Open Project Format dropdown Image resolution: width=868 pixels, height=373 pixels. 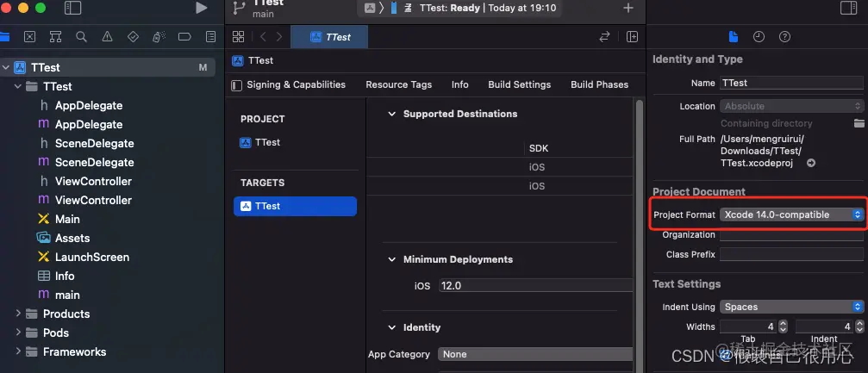pos(791,214)
